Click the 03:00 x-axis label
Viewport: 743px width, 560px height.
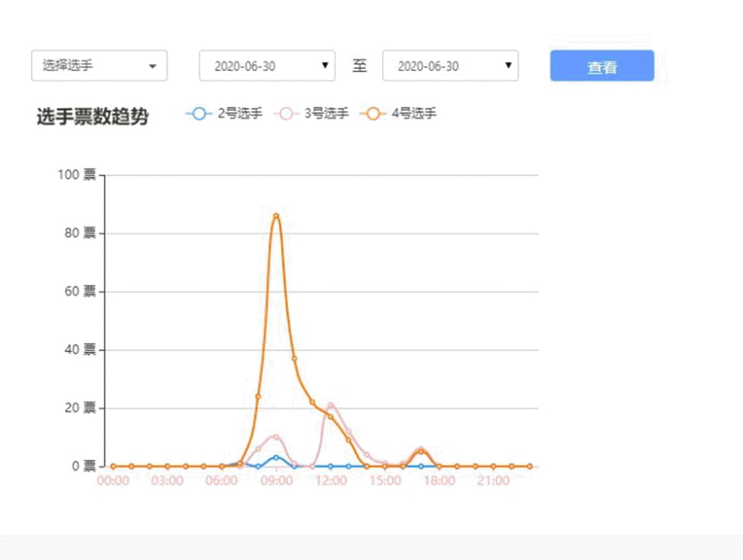coord(167,481)
